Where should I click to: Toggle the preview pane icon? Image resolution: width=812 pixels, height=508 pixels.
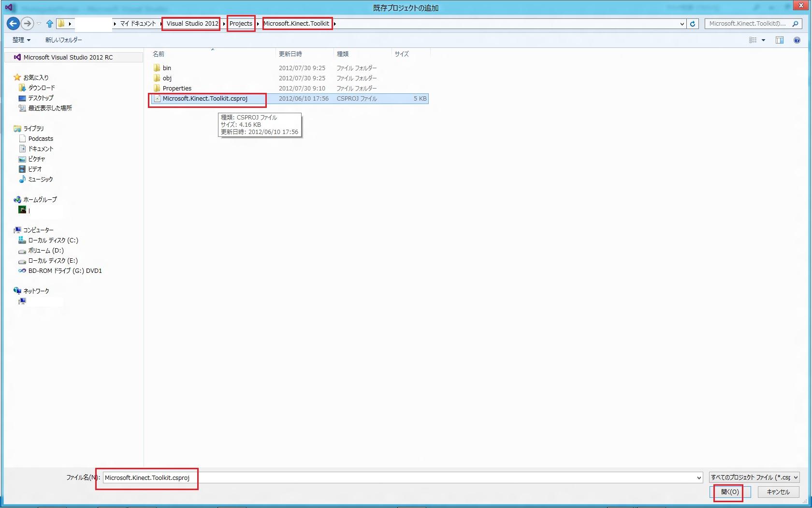(780, 40)
